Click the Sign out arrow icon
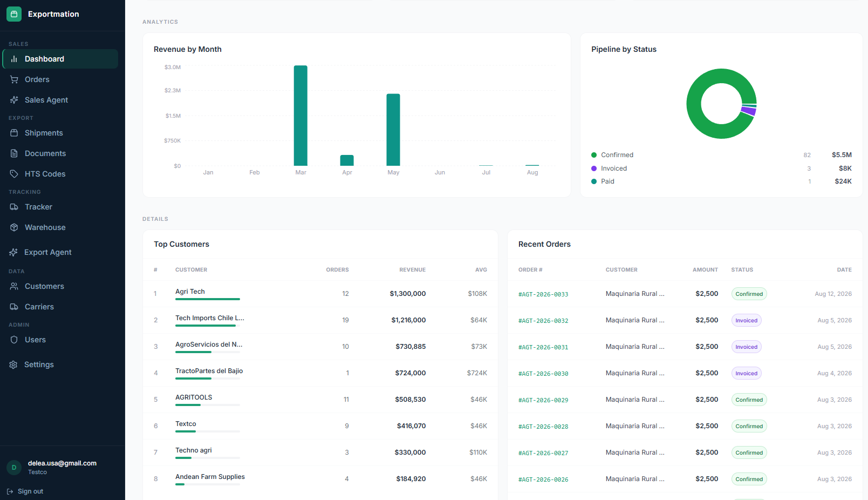 click(x=10, y=491)
